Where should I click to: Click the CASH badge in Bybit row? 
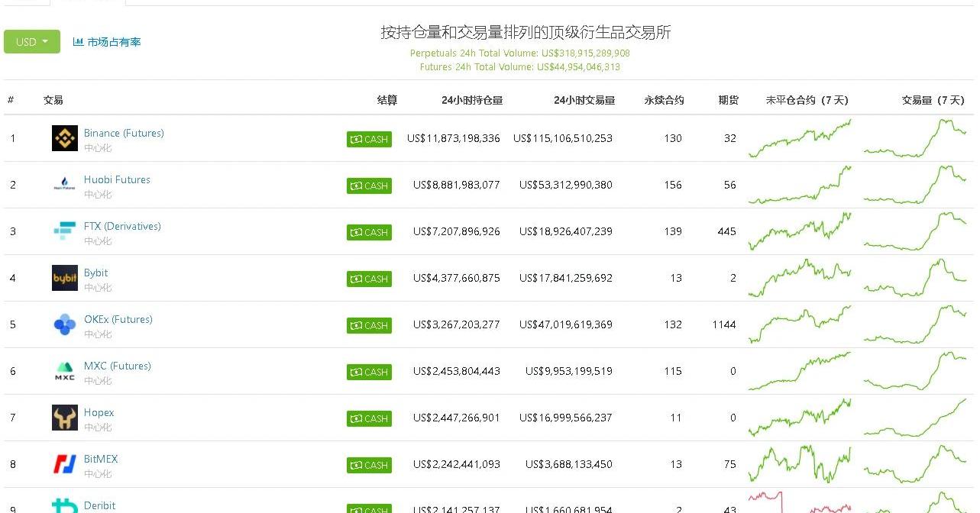point(369,279)
